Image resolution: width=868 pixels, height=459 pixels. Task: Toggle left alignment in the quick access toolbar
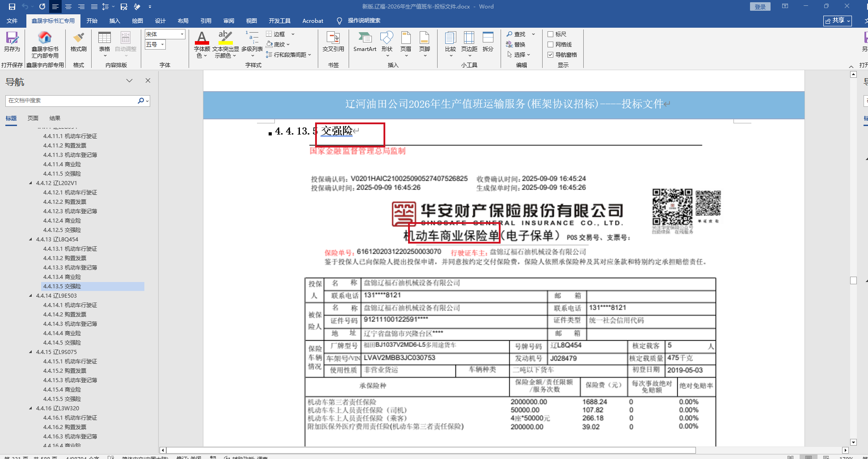(55, 7)
